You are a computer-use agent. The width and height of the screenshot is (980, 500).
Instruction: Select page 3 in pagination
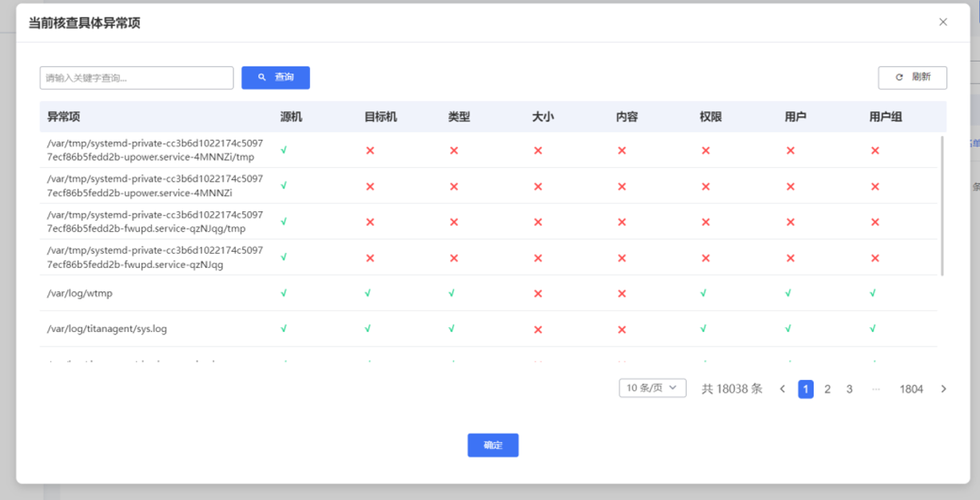849,389
